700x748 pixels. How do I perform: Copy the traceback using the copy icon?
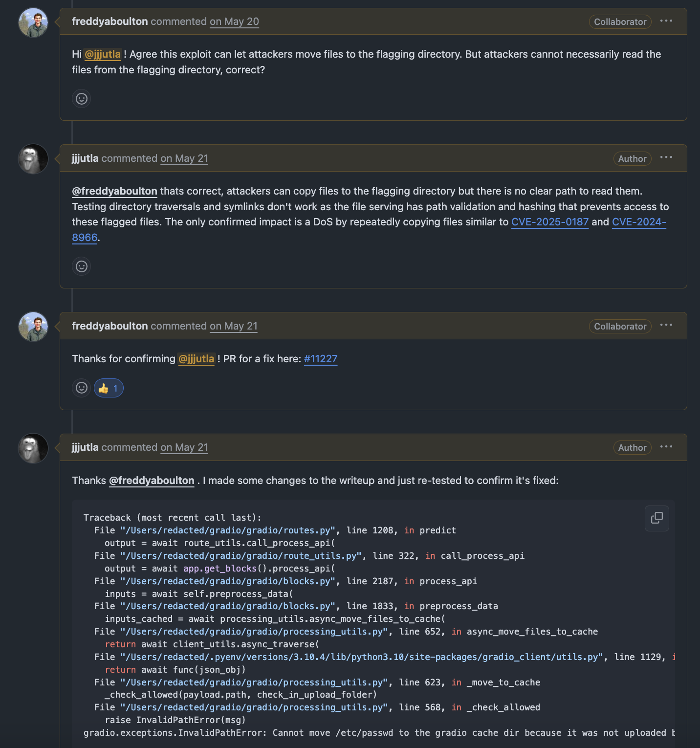[x=656, y=518]
